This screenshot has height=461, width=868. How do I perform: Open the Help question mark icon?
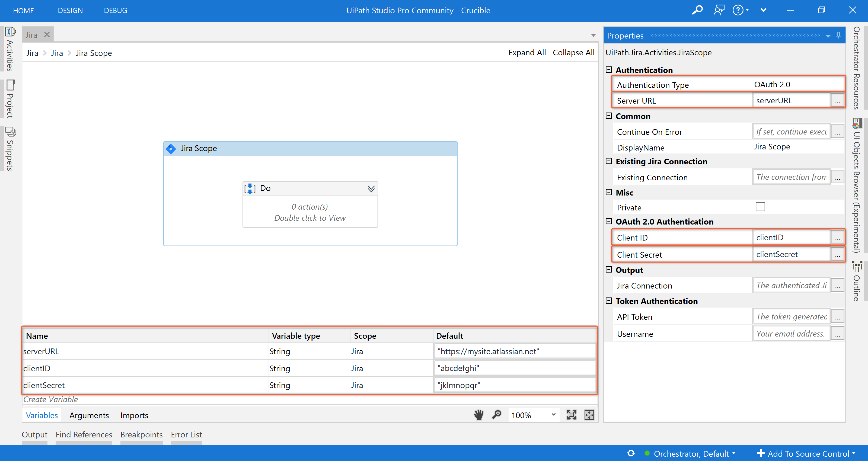(x=738, y=10)
